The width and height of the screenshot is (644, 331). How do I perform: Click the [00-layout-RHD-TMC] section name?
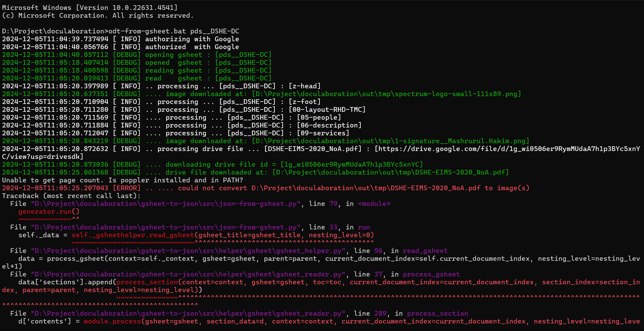tap(327, 110)
